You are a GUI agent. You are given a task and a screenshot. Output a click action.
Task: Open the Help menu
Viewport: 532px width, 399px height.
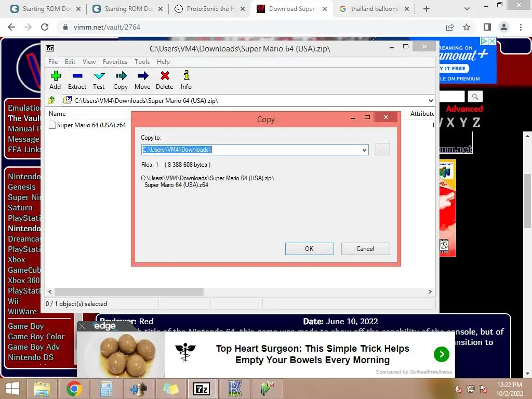click(x=163, y=62)
